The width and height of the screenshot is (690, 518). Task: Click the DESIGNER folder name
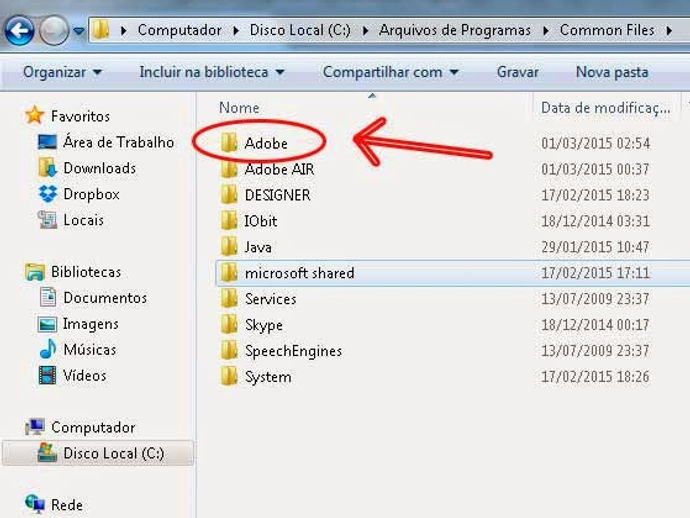coord(278,195)
